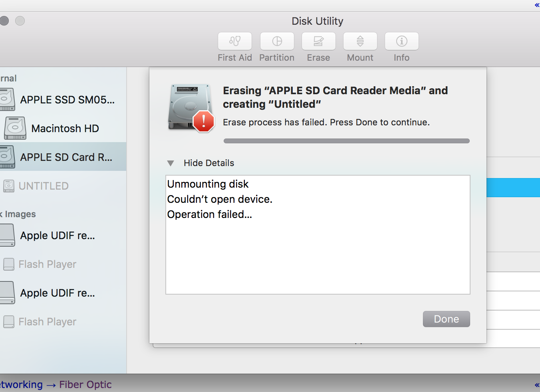Click second Apple UDIF re... disk image icon
This screenshot has width=540, height=392.
point(7,293)
